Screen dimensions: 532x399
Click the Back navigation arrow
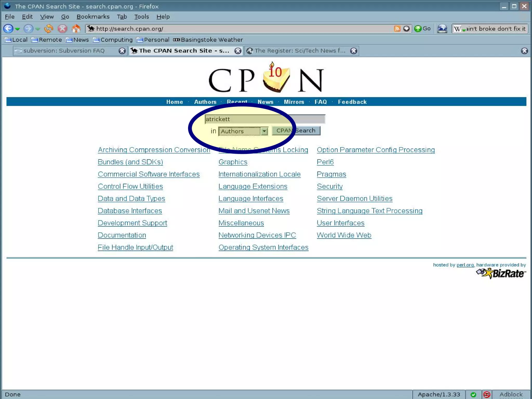tap(8, 29)
